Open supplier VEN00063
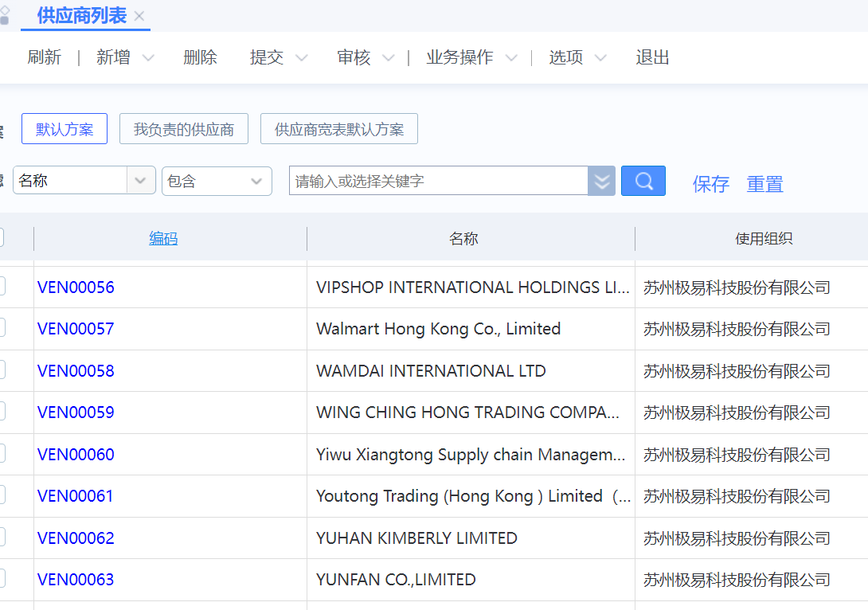 point(76,580)
